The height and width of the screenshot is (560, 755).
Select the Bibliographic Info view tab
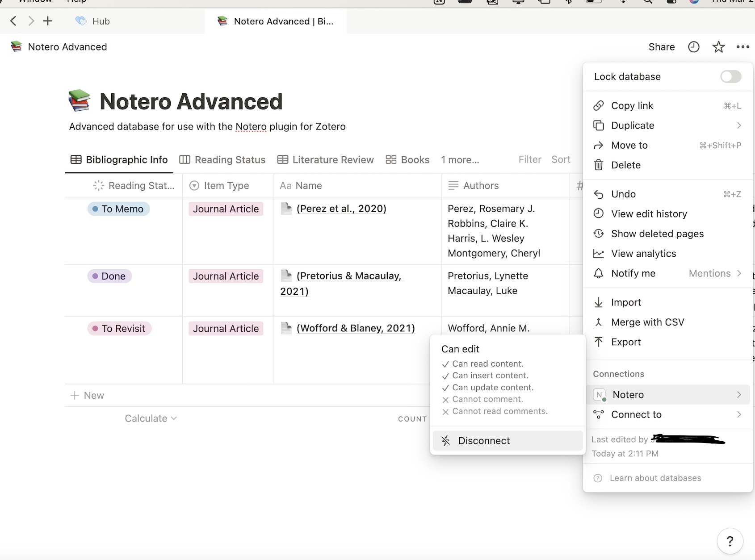click(x=119, y=160)
